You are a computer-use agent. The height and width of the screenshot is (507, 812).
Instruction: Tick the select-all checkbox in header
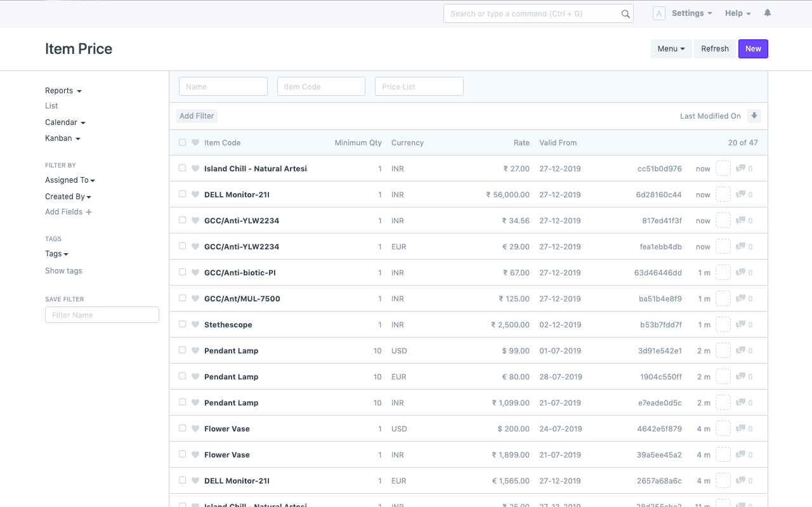click(183, 143)
